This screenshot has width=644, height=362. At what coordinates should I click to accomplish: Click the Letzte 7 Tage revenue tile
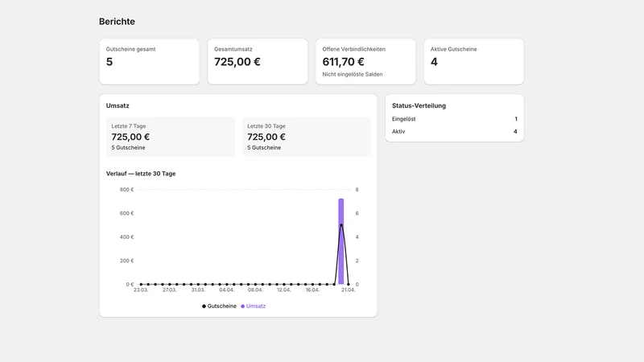pyautogui.click(x=171, y=137)
